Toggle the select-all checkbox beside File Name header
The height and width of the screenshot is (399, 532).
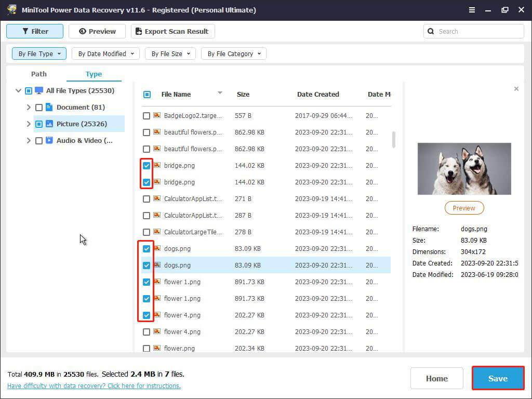pyautogui.click(x=147, y=95)
